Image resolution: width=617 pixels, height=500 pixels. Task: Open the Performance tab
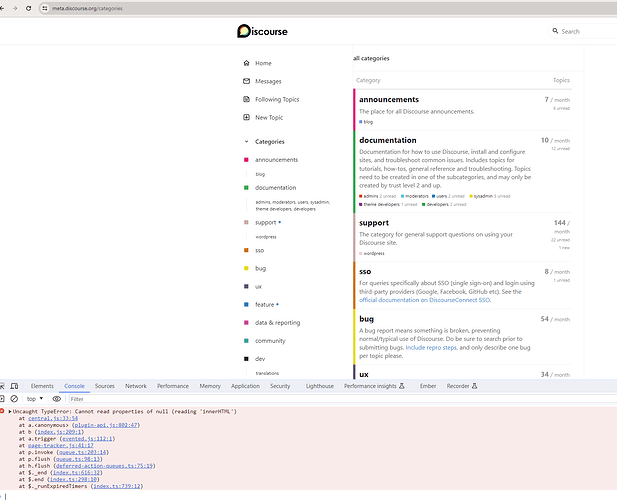click(173, 386)
